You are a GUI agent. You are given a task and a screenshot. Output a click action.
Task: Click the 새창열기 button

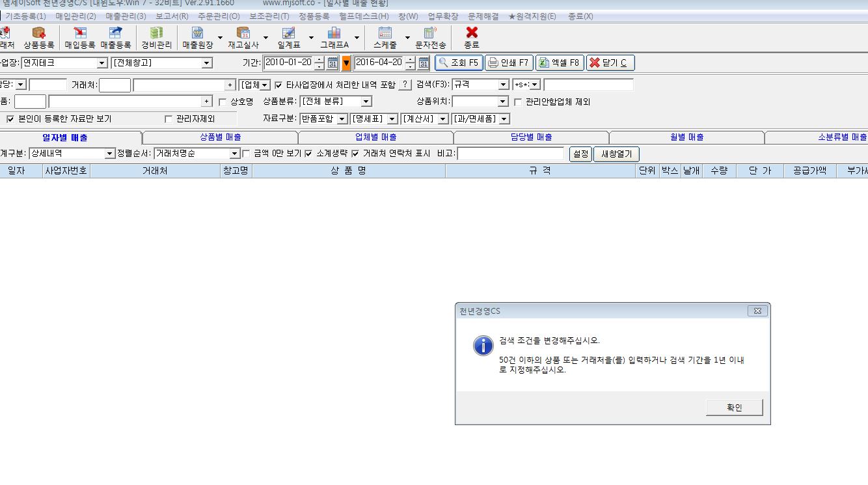click(616, 154)
